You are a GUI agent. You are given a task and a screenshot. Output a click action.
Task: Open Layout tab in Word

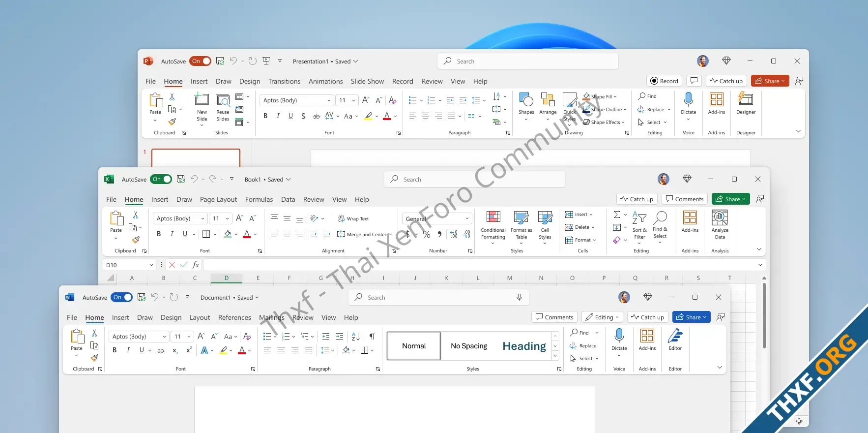pyautogui.click(x=200, y=317)
